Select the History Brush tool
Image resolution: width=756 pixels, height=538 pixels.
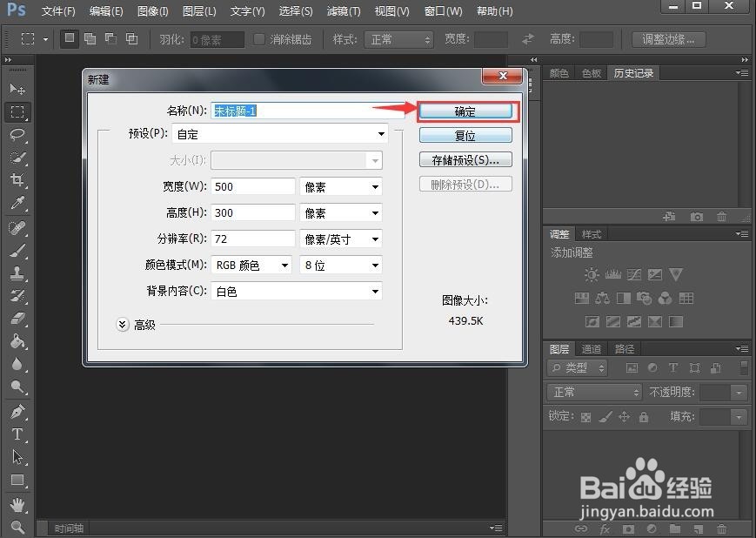coord(17,296)
